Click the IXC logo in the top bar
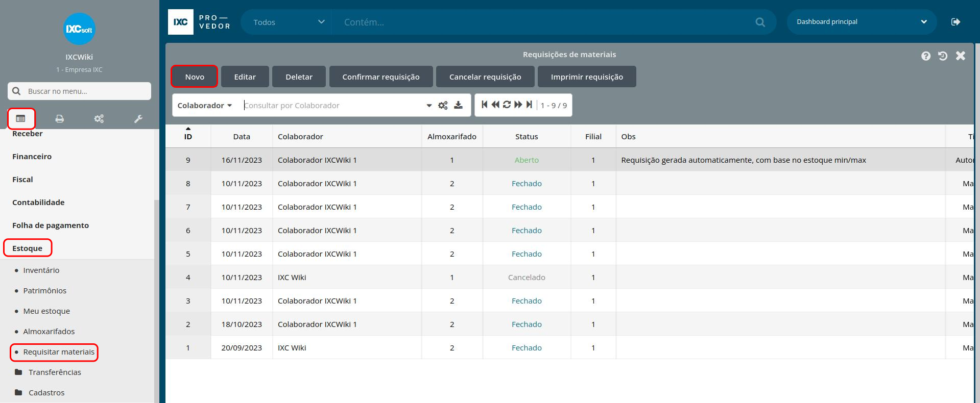 pyautogui.click(x=181, y=22)
